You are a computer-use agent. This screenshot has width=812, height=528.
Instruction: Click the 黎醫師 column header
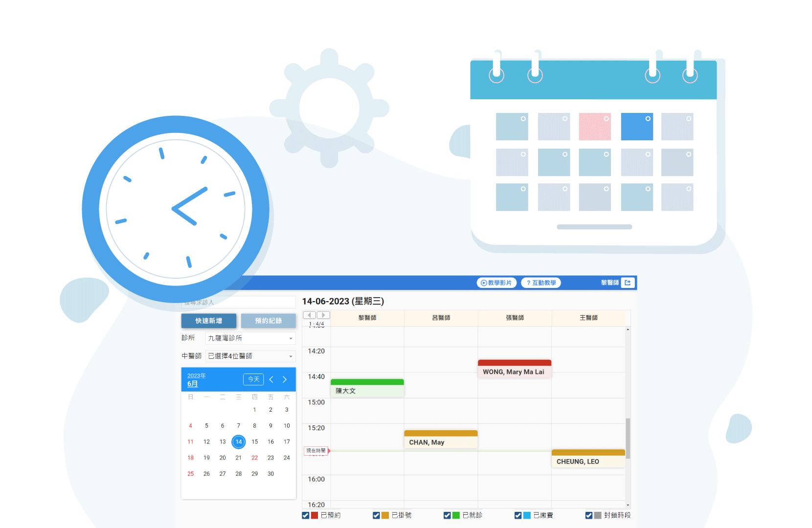[367, 318]
